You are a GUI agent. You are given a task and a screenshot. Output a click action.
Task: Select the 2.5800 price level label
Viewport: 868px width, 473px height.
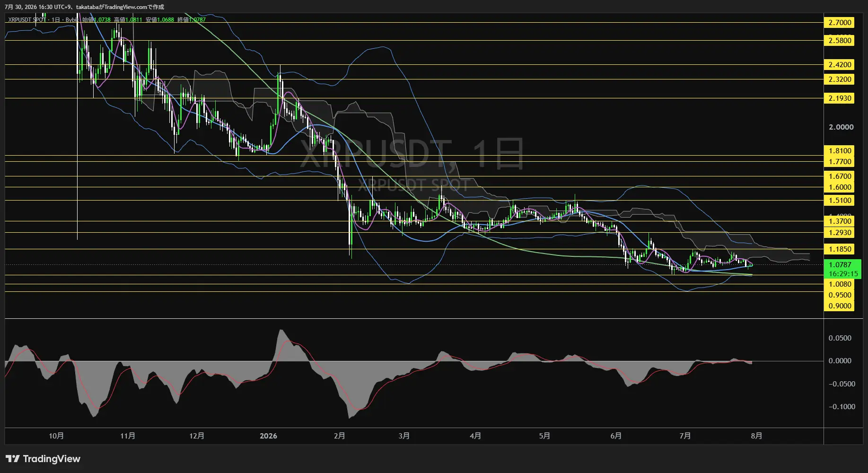(x=840, y=40)
